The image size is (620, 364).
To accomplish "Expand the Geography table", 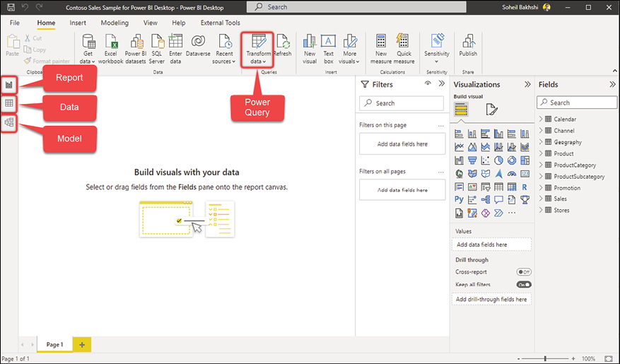I will click(x=541, y=142).
